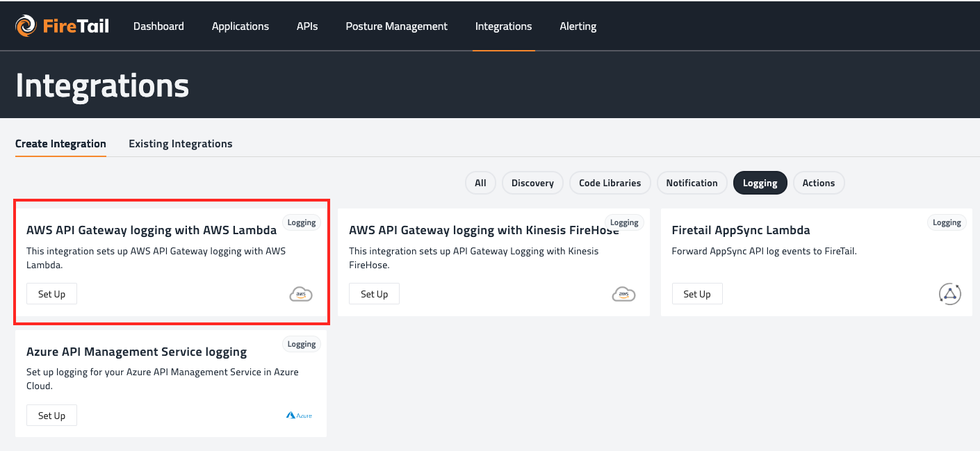Click the FireTail logo icon
Screen dimensions: 980x451
tap(26, 26)
